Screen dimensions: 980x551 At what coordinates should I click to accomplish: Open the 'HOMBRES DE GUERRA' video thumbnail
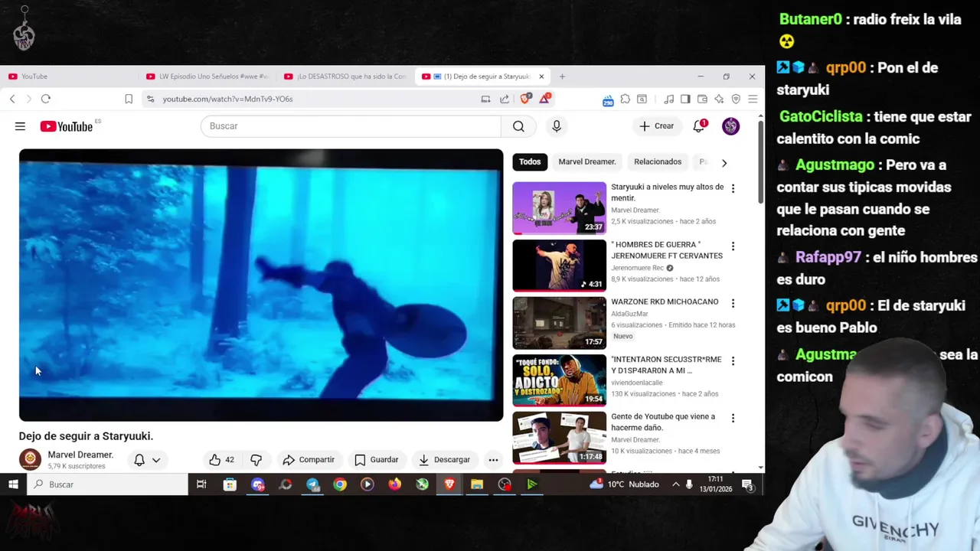[559, 265]
